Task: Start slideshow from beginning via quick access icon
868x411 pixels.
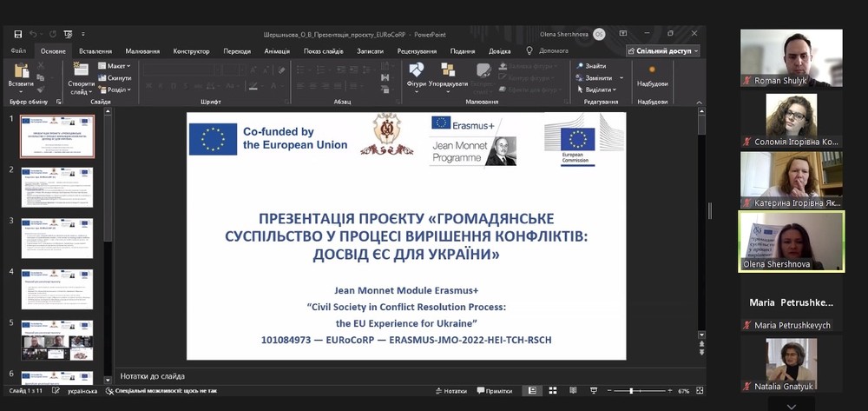Action: 68,35
